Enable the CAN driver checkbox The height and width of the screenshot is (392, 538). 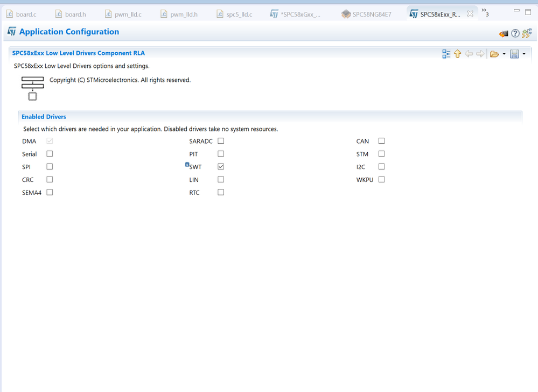(x=381, y=141)
